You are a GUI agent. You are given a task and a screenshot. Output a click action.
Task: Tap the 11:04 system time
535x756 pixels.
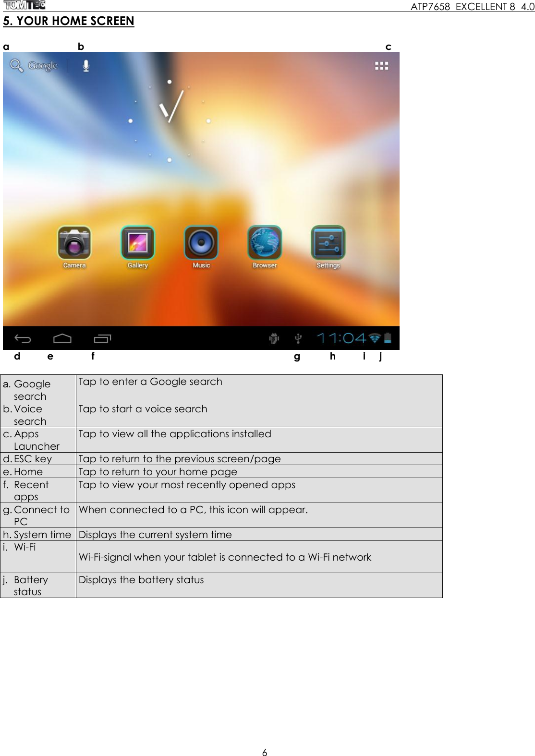click(x=341, y=338)
